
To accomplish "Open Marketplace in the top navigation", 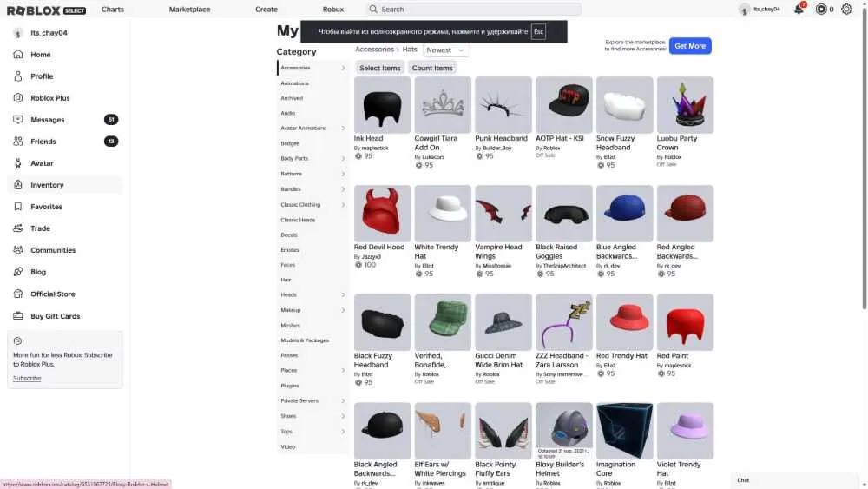I will point(189,10).
